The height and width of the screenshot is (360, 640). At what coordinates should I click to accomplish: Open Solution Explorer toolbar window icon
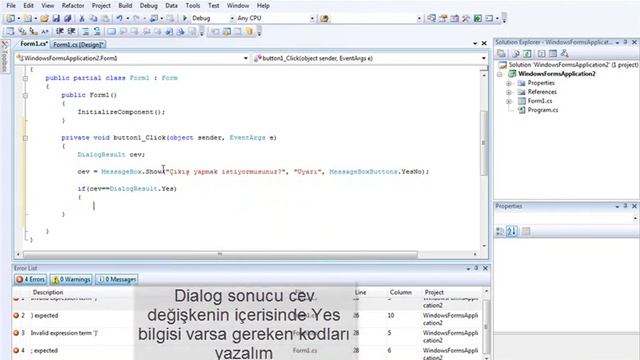(431, 18)
